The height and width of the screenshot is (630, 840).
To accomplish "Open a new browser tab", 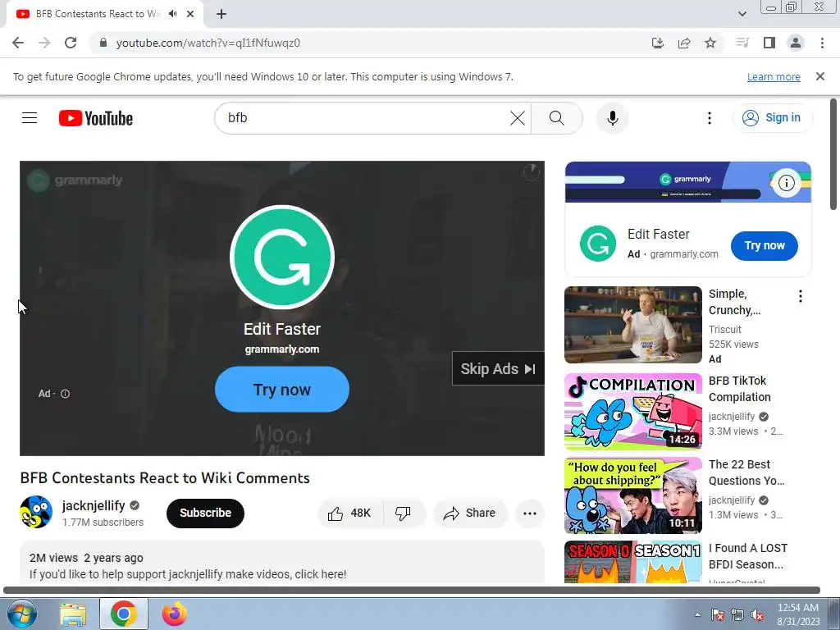I will 221,14.
